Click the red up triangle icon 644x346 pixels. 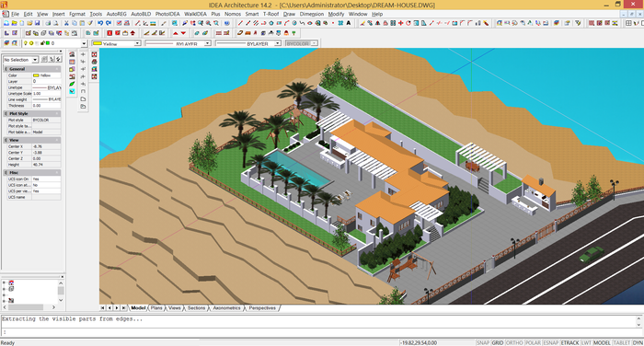coord(176,33)
